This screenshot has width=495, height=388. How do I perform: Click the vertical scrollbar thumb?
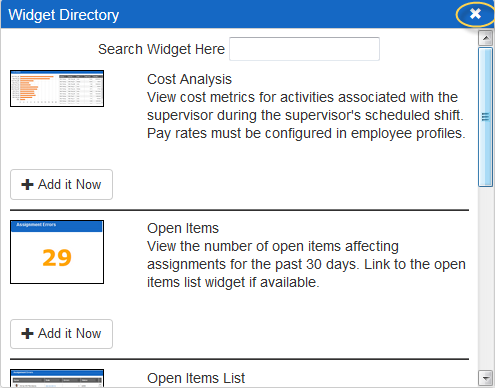486,117
